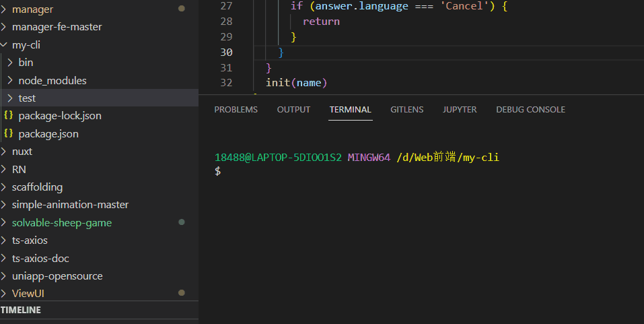644x324 pixels.
Task: Expand the simple-animation-master folder chevron
Action: tap(3, 204)
